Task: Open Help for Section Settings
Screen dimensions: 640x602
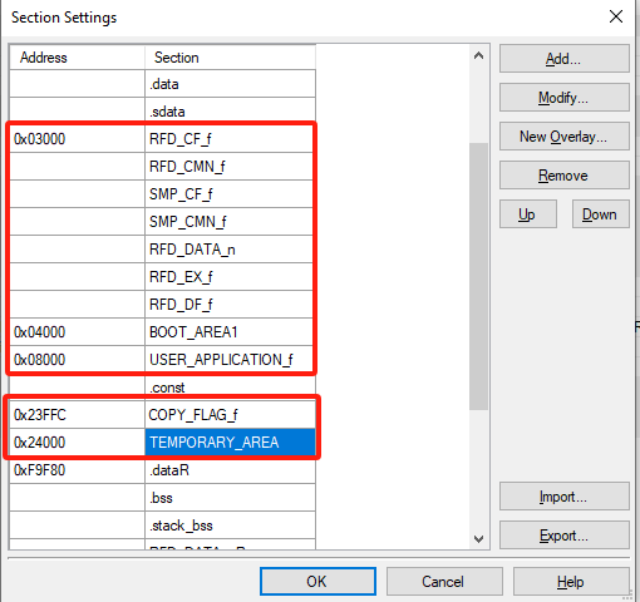Action: 571,581
